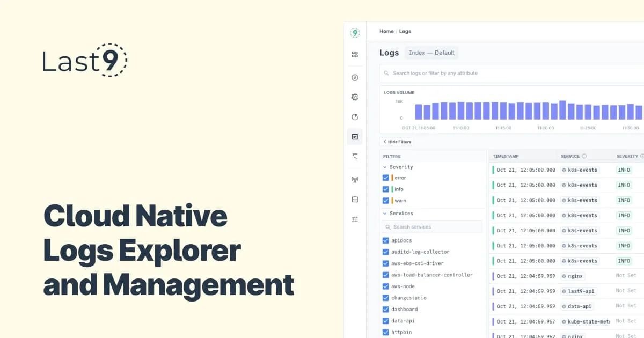Click the Service column info icon

click(x=584, y=156)
